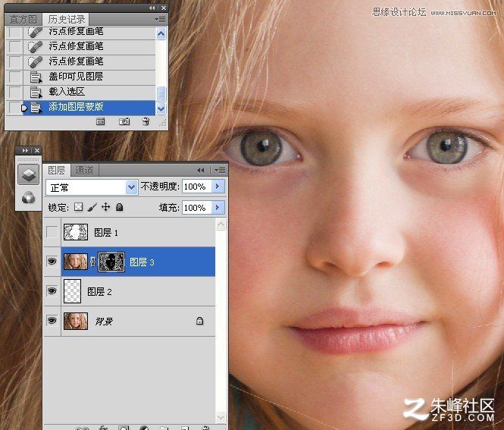
Task: Enable lock transparent pixels
Action: coord(78,207)
